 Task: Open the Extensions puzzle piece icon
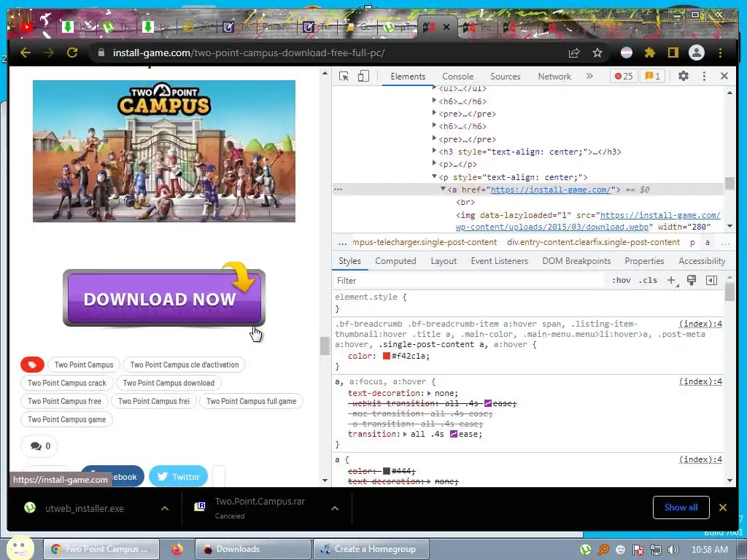click(649, 52)
